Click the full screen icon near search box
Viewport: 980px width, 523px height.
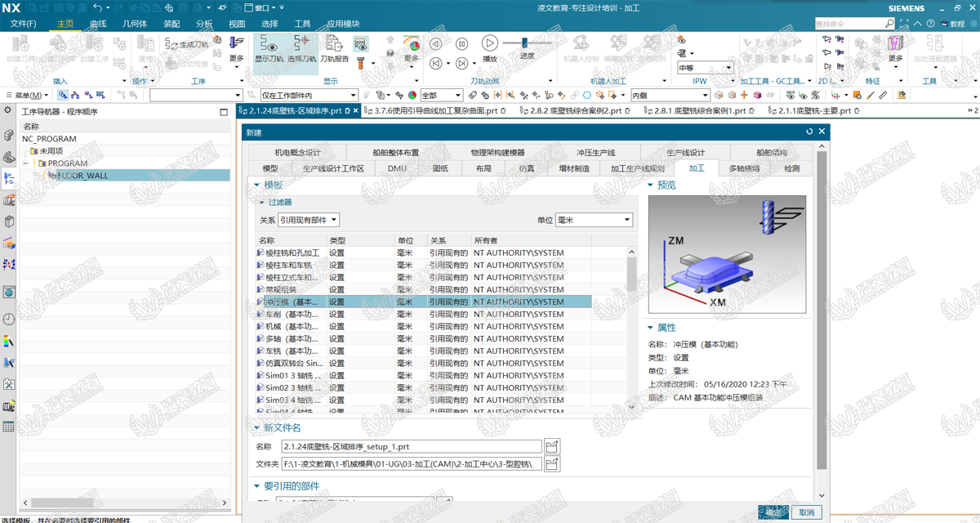point(902,24)
